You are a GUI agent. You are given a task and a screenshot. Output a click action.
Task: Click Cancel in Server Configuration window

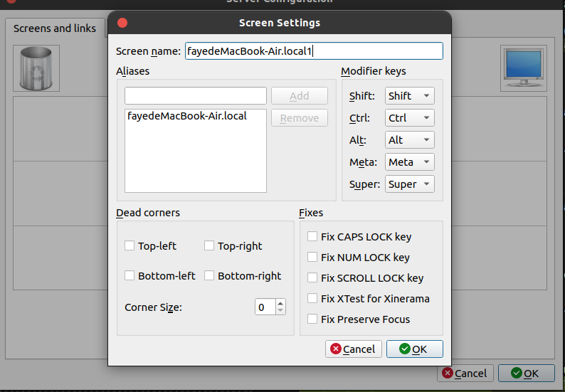click(465, 374)
